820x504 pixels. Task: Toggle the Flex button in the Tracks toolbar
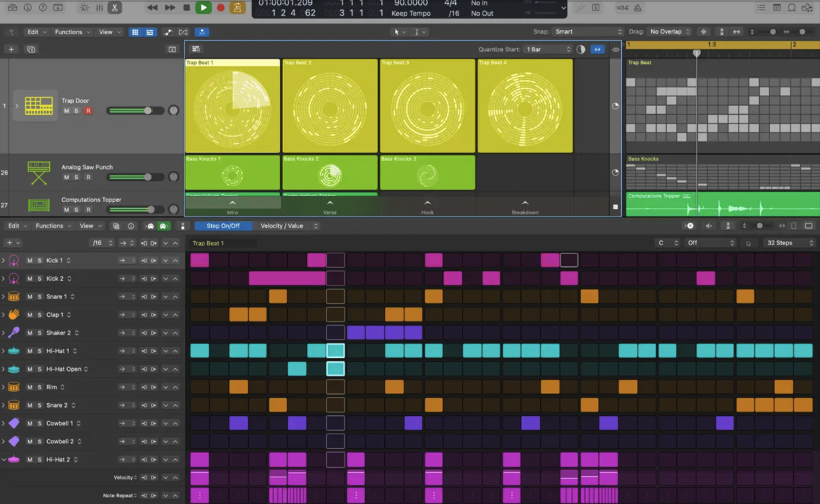click(x=183, y=32)
